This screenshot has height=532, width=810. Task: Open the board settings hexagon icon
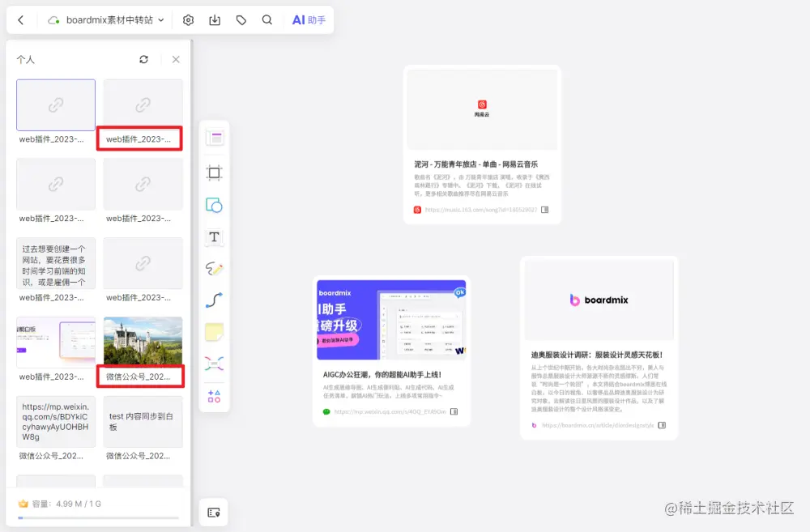[189, 20]
